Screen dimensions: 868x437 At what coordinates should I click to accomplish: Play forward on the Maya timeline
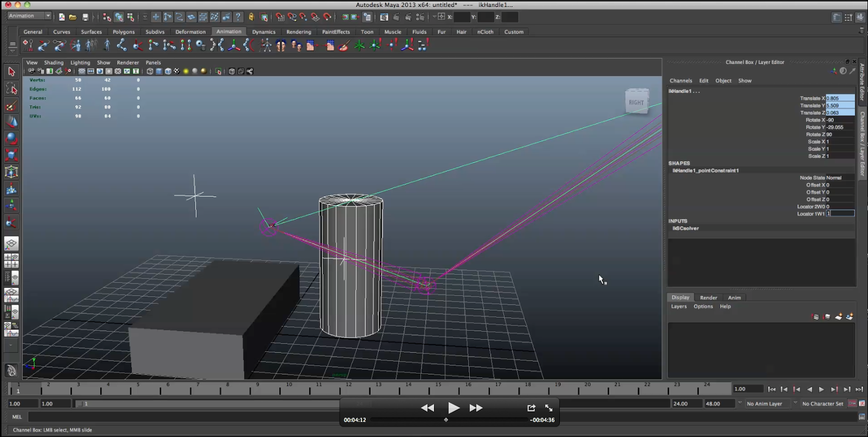coord(821,389)
